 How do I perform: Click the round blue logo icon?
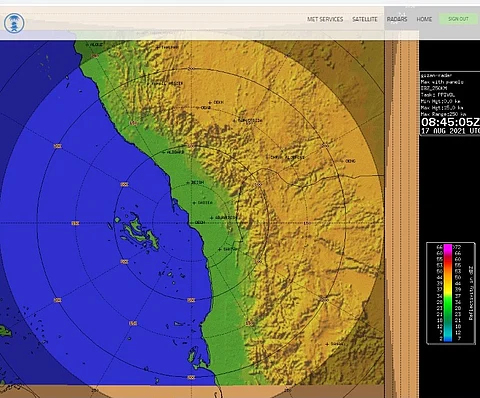14,23
